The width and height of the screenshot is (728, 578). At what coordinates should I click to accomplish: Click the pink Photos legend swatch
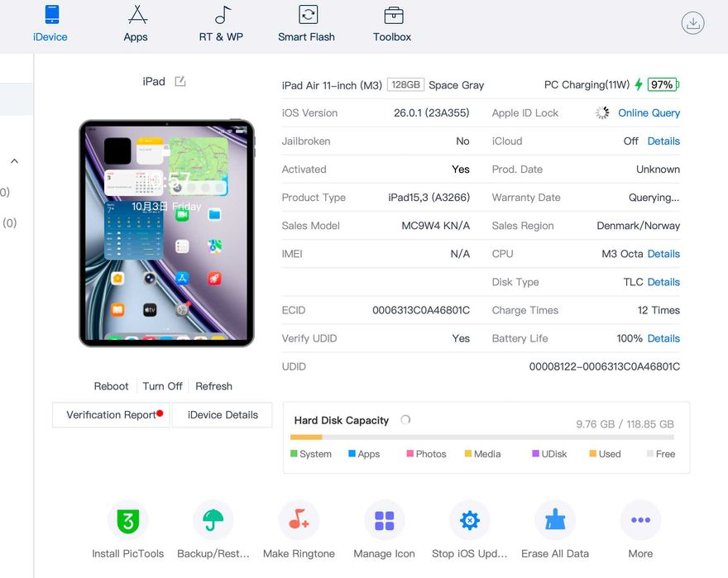point(410,454)
